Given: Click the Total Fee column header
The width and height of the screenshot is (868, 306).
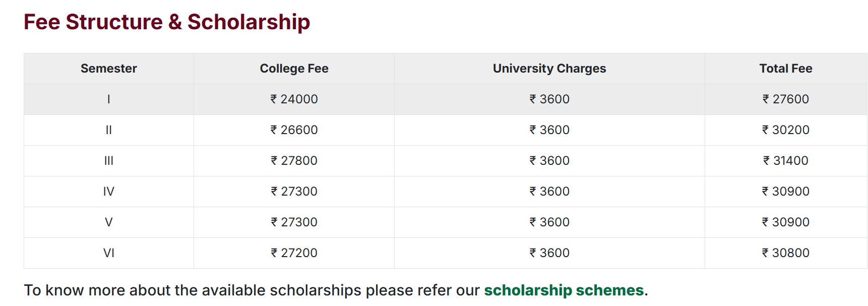Looking at the screenshot, I should pyautogui.click(x=785, y=69).
